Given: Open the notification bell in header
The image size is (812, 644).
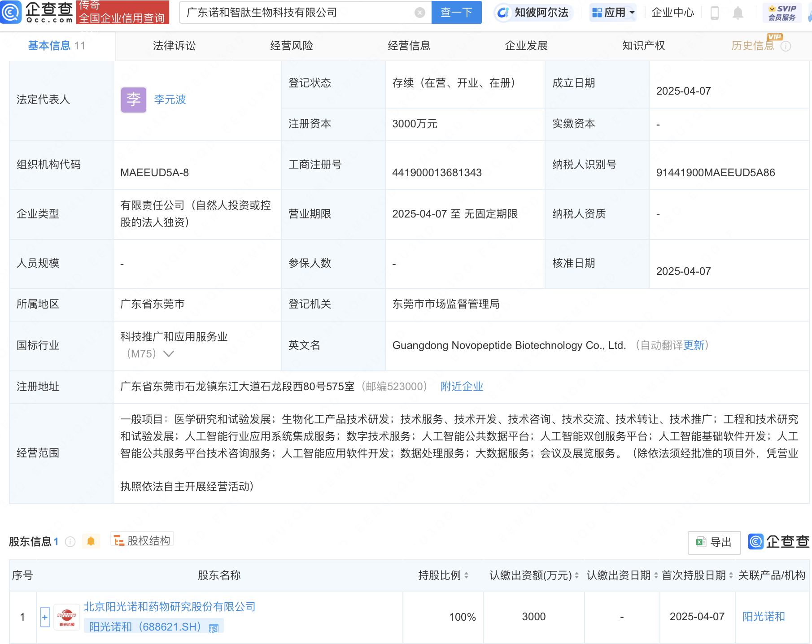Looking at the screenshot, I should (x=738, y=13).
